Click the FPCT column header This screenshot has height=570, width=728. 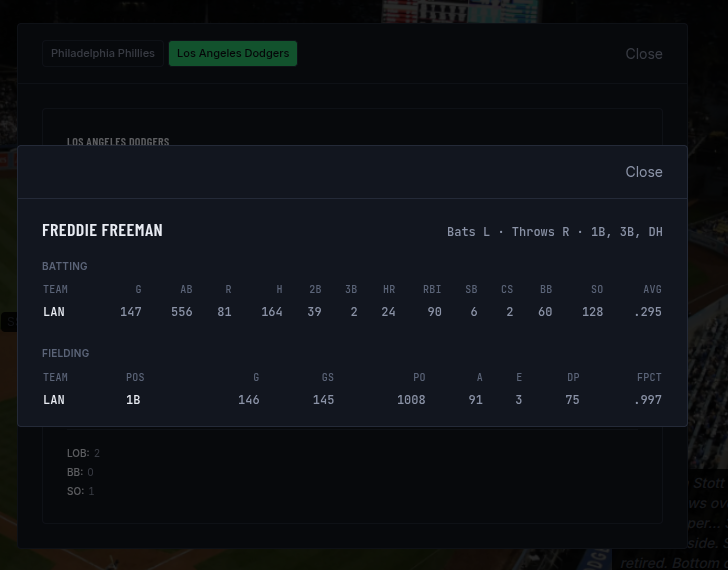(649, 377)
